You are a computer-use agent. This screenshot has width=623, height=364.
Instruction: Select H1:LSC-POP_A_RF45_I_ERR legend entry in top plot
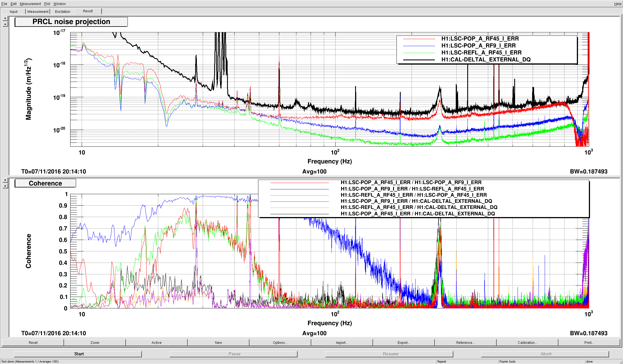coord(480,39)
